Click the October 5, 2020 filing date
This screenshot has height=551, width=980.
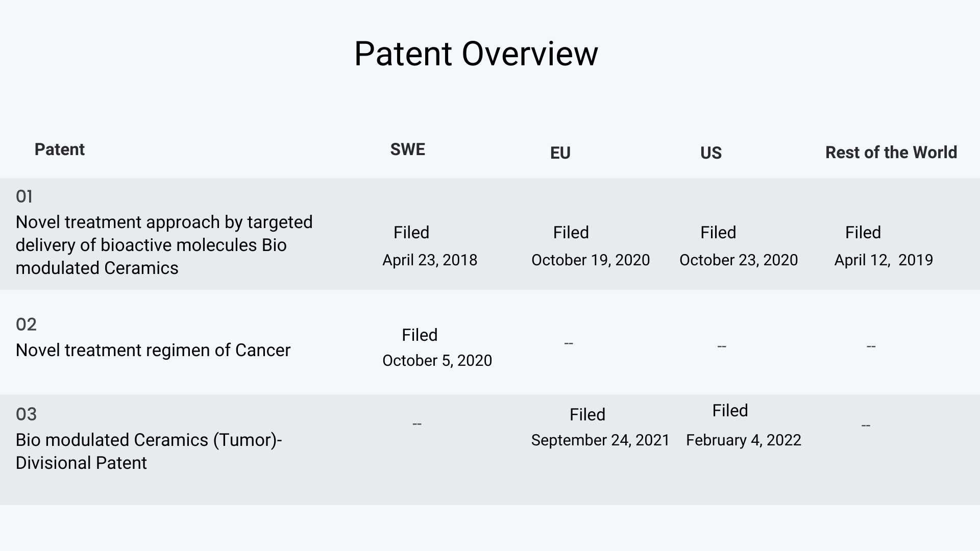point(437,361)
